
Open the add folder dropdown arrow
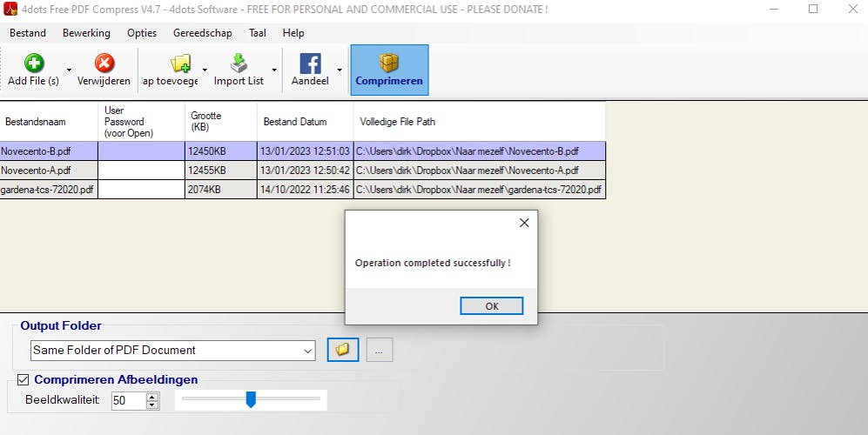(x=205, y=70)
